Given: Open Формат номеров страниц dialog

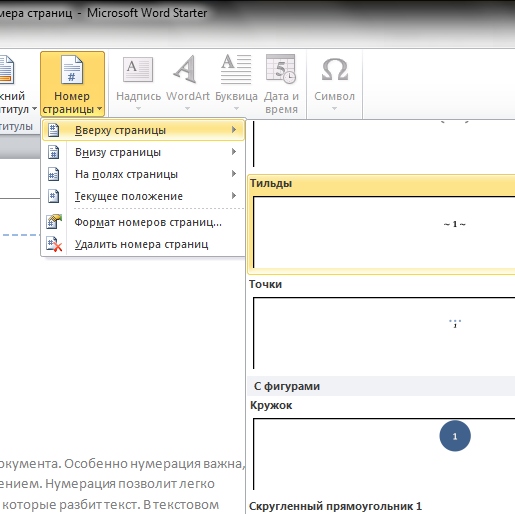Looking at the screenshot, I should [143, 222].
